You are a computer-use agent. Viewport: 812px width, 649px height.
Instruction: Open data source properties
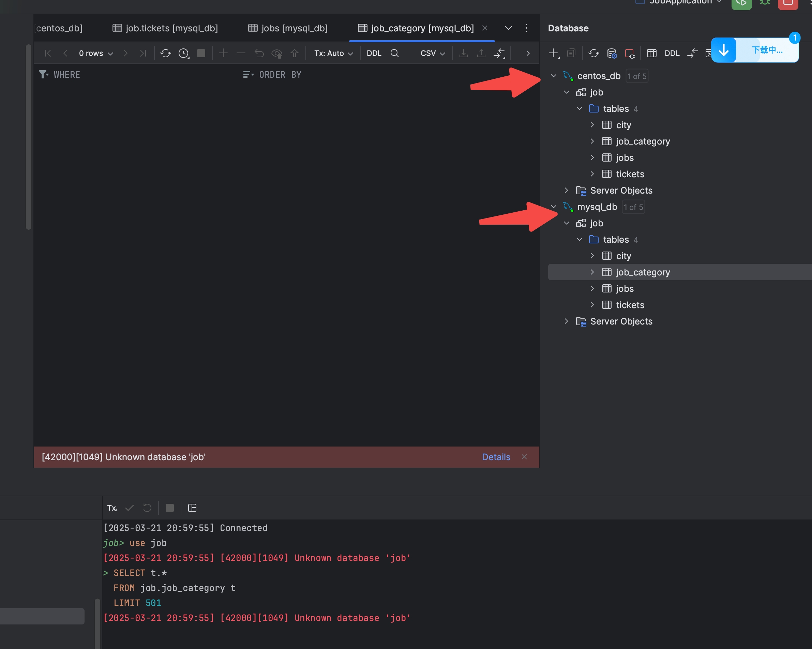[x=612, y=53]
